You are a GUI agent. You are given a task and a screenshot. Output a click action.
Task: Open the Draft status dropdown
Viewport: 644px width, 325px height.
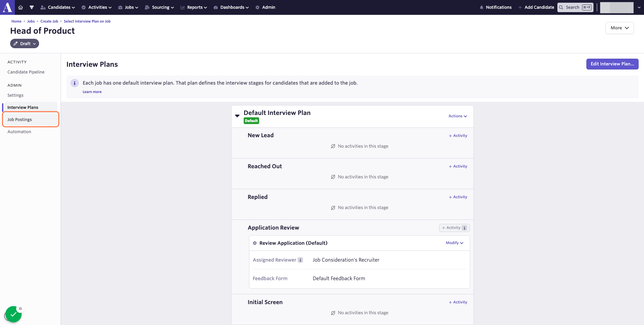25,43
